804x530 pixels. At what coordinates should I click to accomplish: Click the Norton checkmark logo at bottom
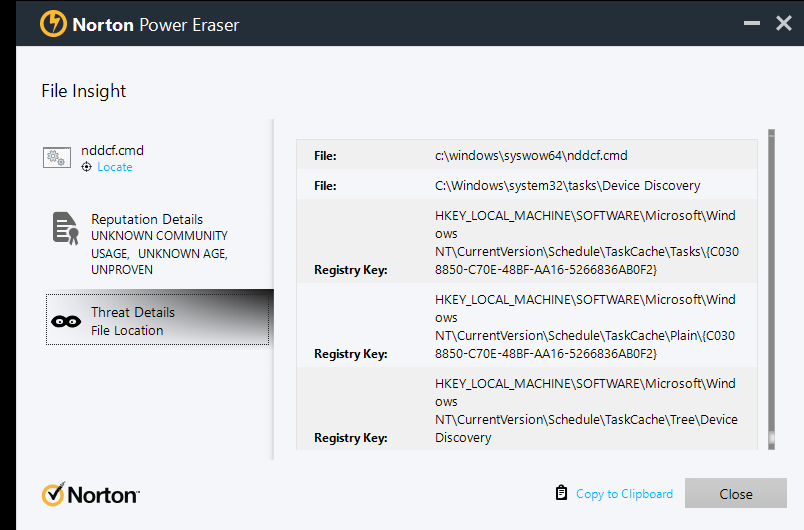[x=53, y=494]
